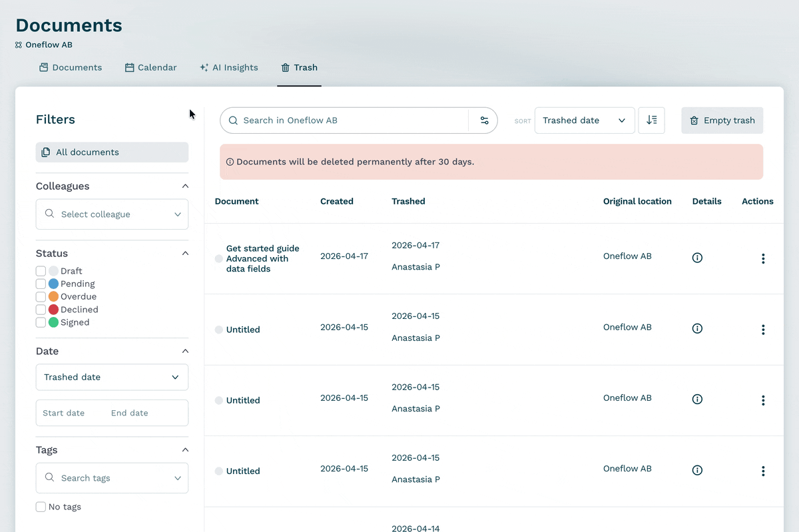This screenshot has width=799, height=532.
Task: Collapse the Colleagues filter section
Action: pos(185,186)
